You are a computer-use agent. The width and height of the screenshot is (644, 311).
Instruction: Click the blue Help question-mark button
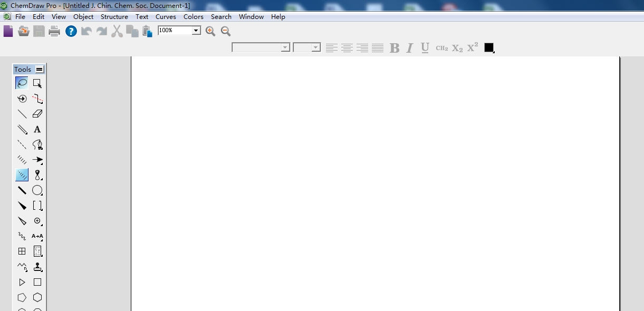(x=71, y=31)
